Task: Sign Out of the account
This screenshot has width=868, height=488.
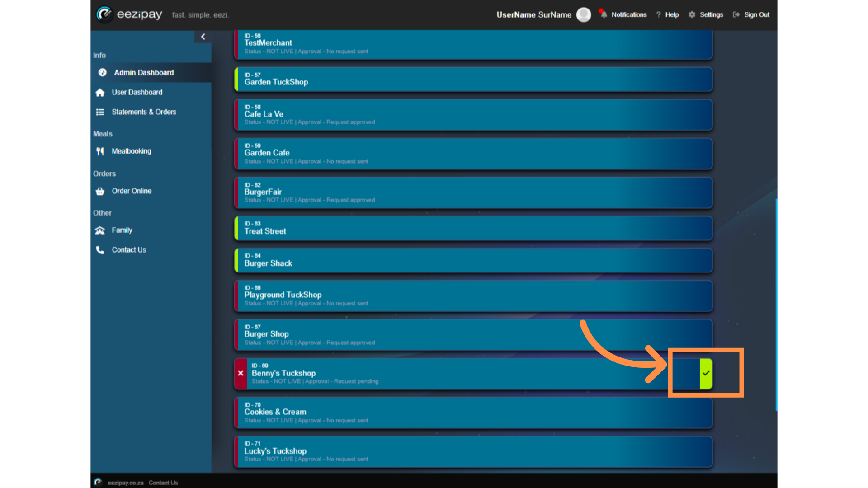Action: tap(757, 14)
